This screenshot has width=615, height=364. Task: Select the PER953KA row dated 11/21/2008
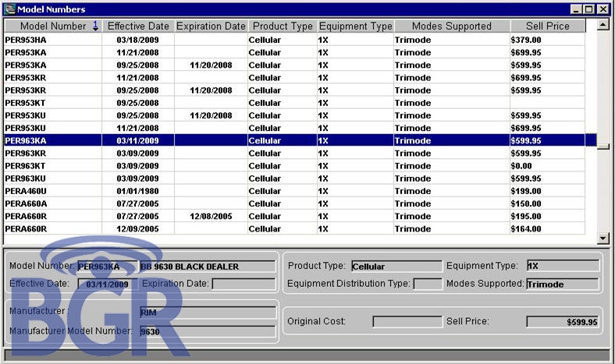[294, 52]
